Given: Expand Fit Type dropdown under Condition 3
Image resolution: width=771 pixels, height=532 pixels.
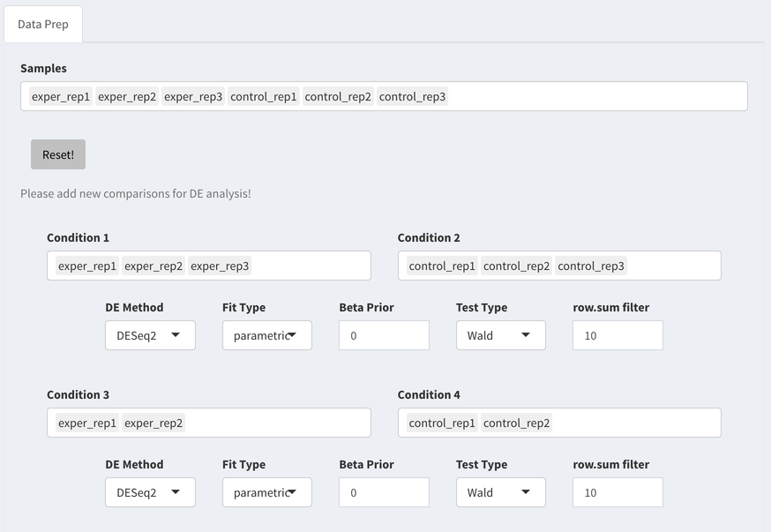Looking at the screenshot, I should [267, 492].
